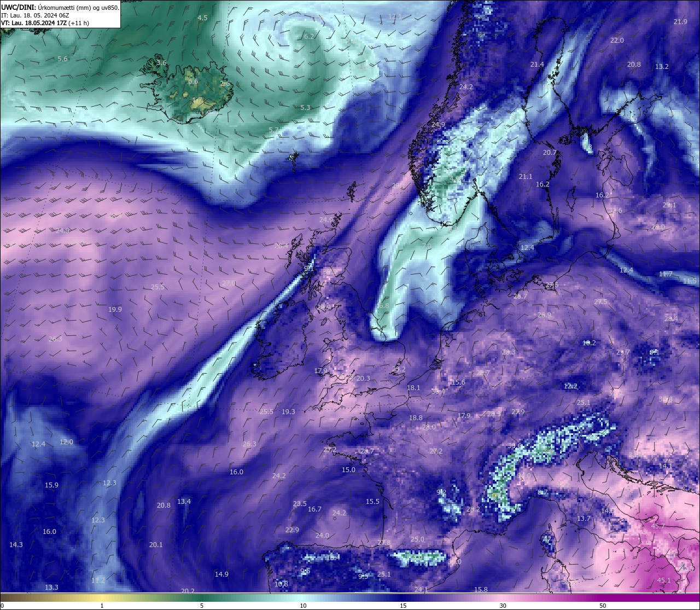Click the 5.3 value southeast of Iceland
700x610 pixels.
point(305,108)
